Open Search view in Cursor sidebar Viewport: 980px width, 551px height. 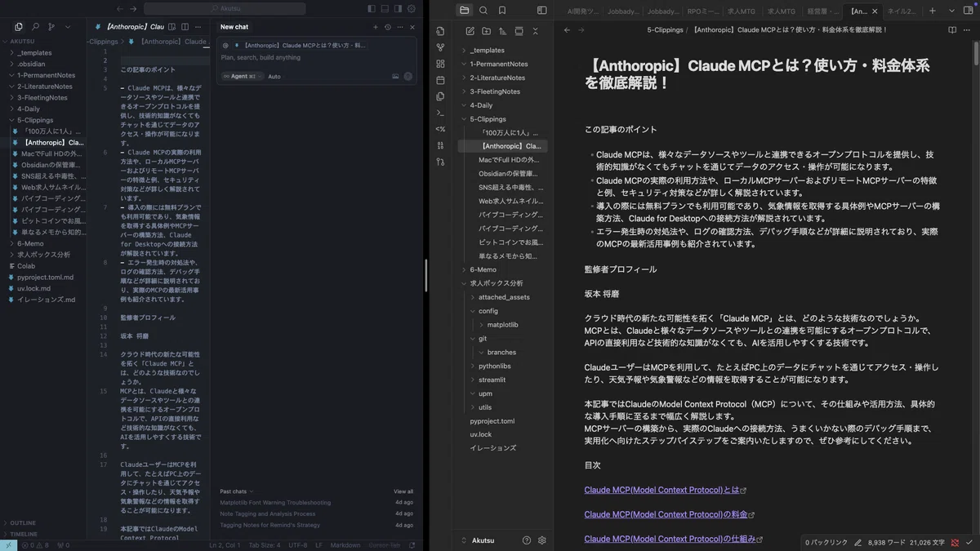35,27
